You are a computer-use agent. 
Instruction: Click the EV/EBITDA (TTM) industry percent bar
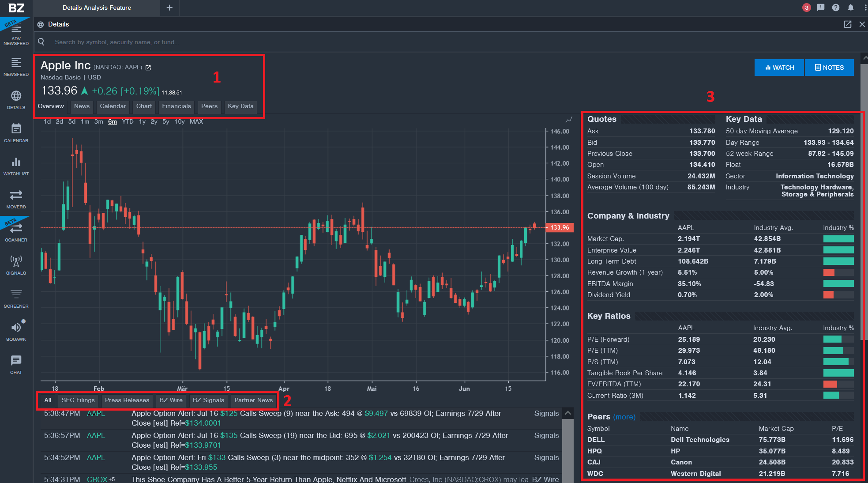[838, 384]
